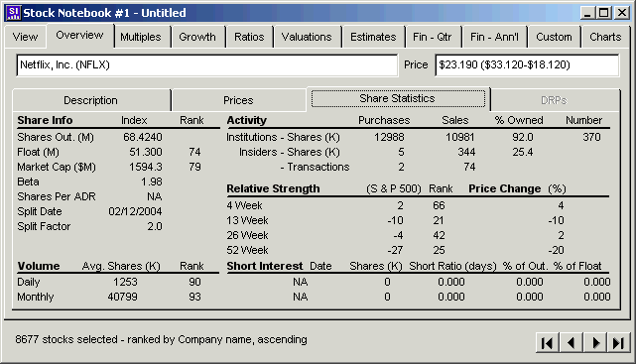Go to previous stock record
636x364 pixels.
pos(571,343)
